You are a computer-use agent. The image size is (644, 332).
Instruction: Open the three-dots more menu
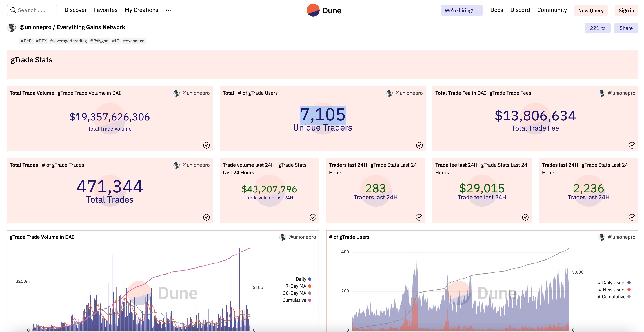169,10
